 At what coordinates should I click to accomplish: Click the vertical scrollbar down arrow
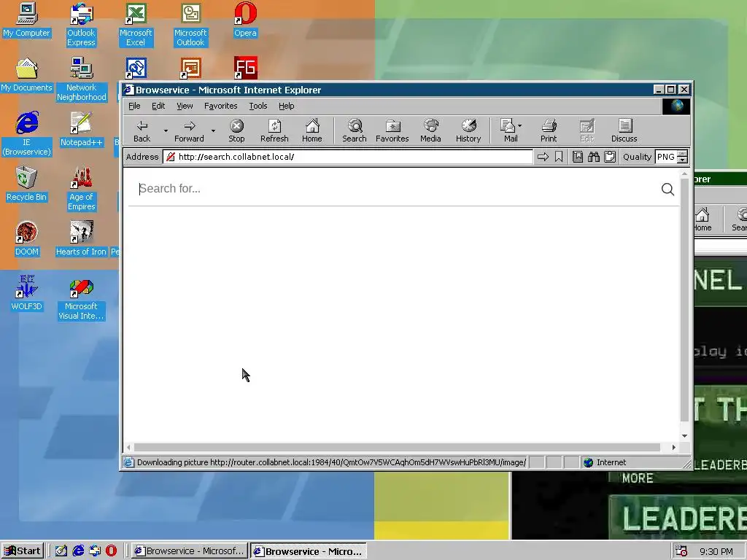tap(684, 436)
